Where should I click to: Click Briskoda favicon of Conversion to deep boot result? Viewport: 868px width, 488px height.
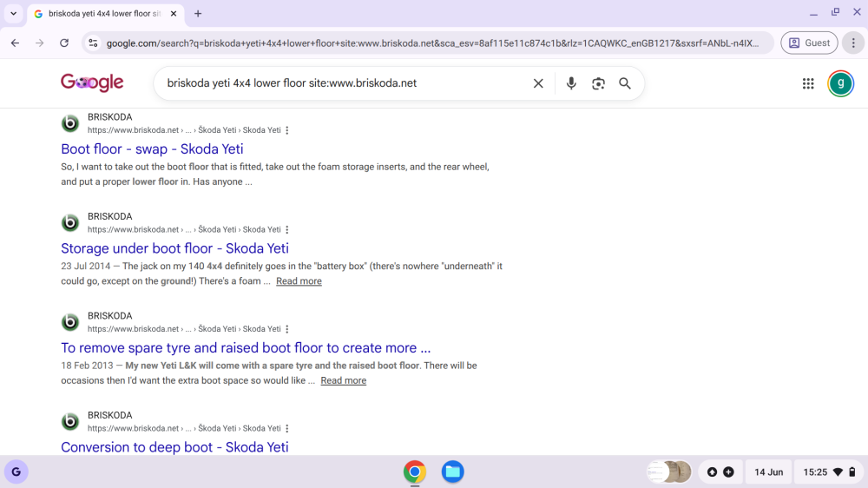(70, 421)
